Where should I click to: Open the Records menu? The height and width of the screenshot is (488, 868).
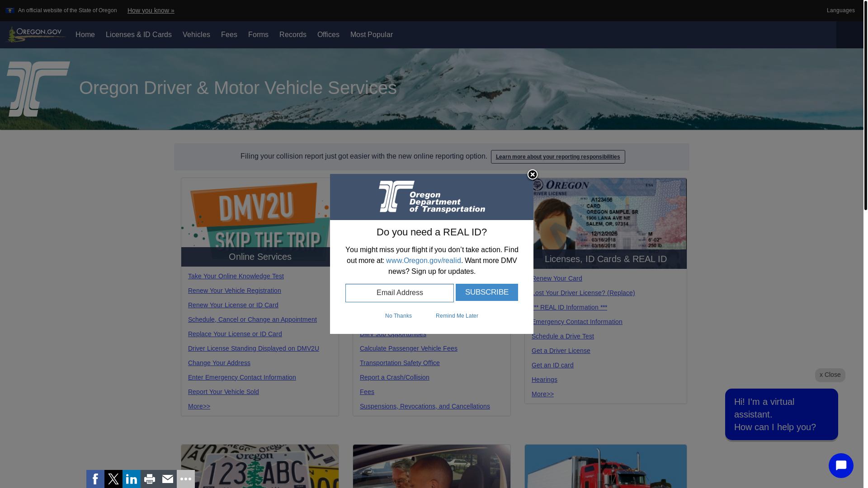(293, 35)
